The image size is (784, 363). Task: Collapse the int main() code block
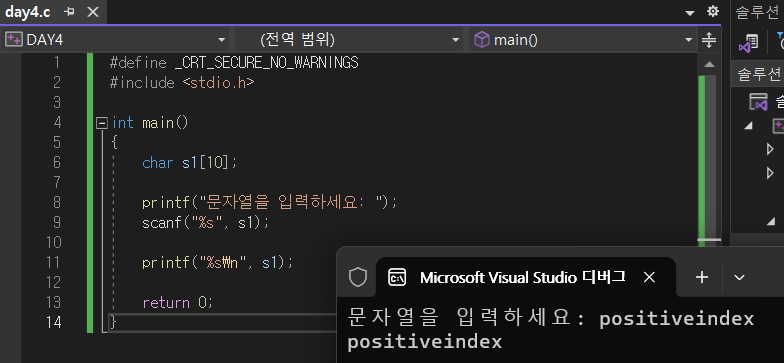tap(102, 122)
